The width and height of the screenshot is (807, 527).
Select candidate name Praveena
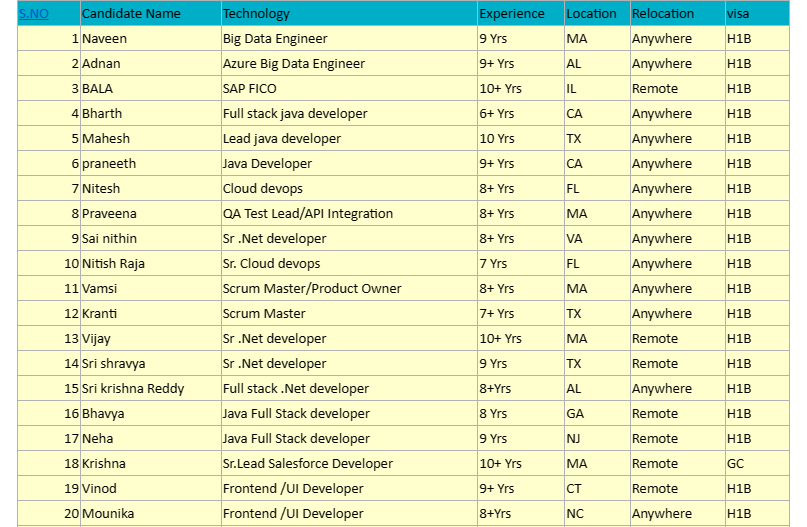tap(109, 214)
